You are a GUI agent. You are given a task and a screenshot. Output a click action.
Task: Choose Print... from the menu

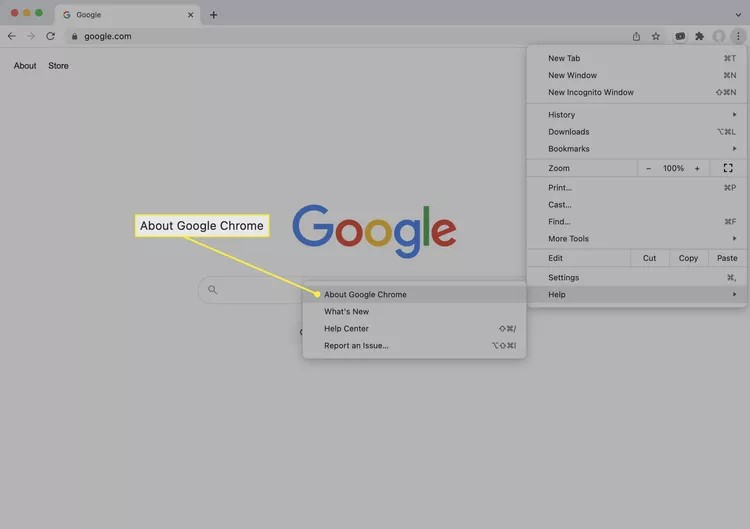(636, 187)
